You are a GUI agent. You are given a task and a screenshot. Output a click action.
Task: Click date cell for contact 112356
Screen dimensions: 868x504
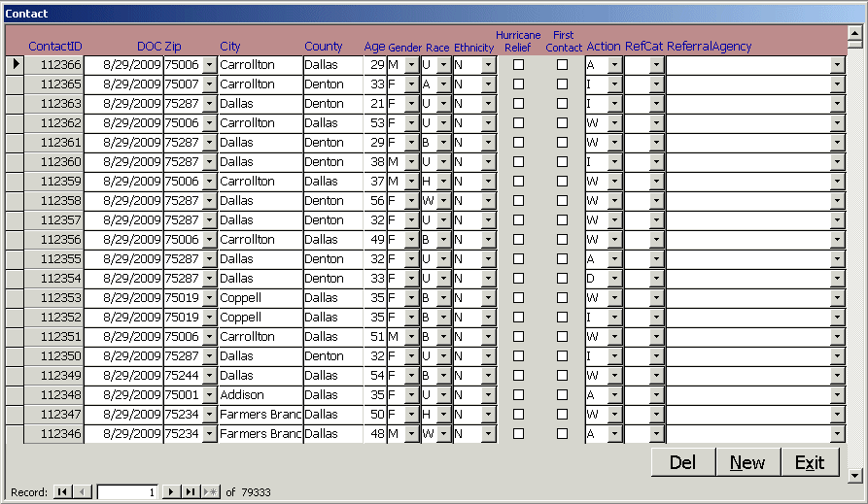click(123, 240)
